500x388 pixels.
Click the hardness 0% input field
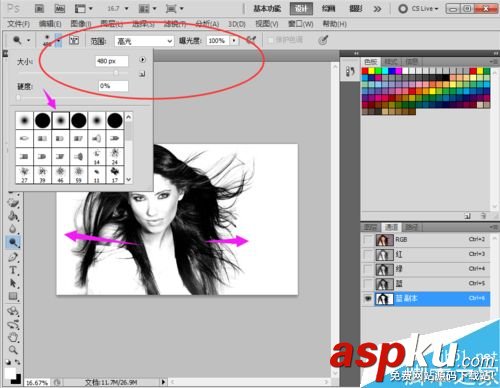[113, 86]
